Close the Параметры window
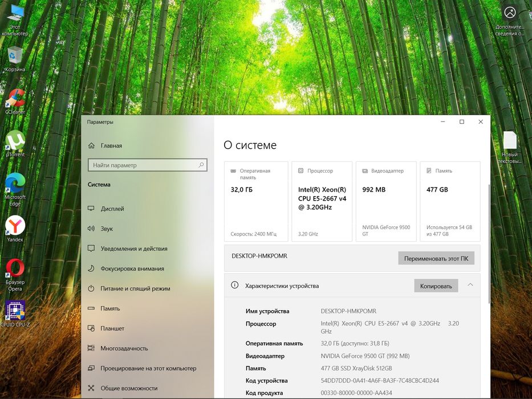Viewport: 532px width, 399px height. 481,122
